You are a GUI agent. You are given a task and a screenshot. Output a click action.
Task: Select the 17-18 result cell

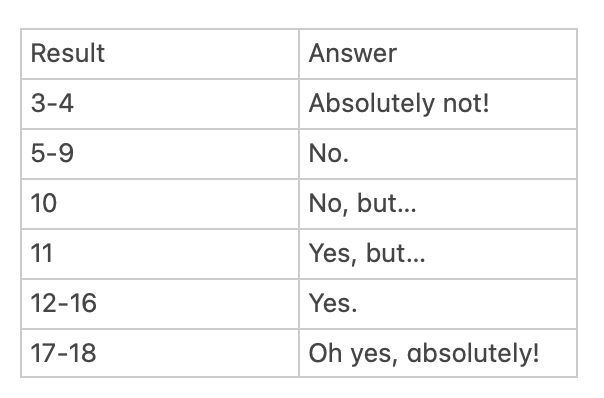point(160,353)
